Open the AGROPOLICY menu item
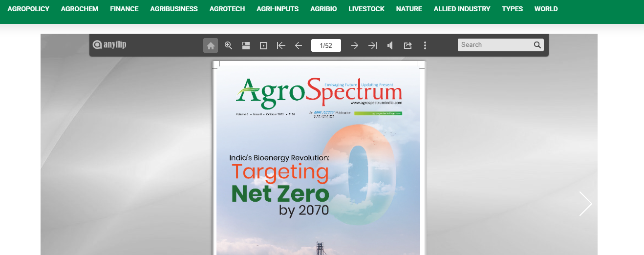The image size is (644, 255). click(28, 9)
